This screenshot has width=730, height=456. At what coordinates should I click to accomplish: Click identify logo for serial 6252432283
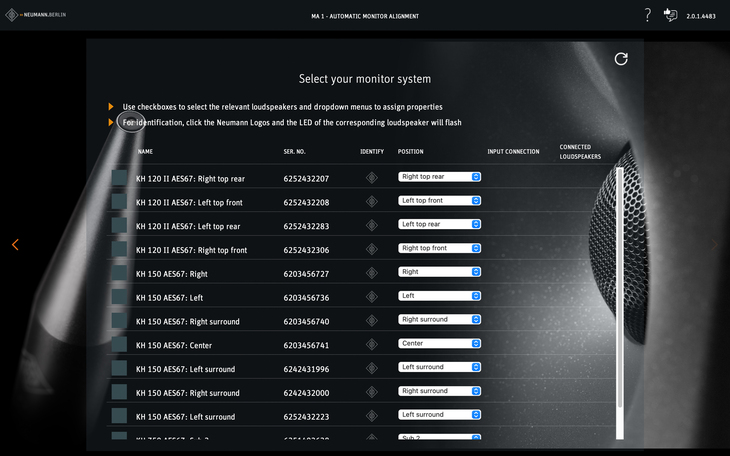372,226
